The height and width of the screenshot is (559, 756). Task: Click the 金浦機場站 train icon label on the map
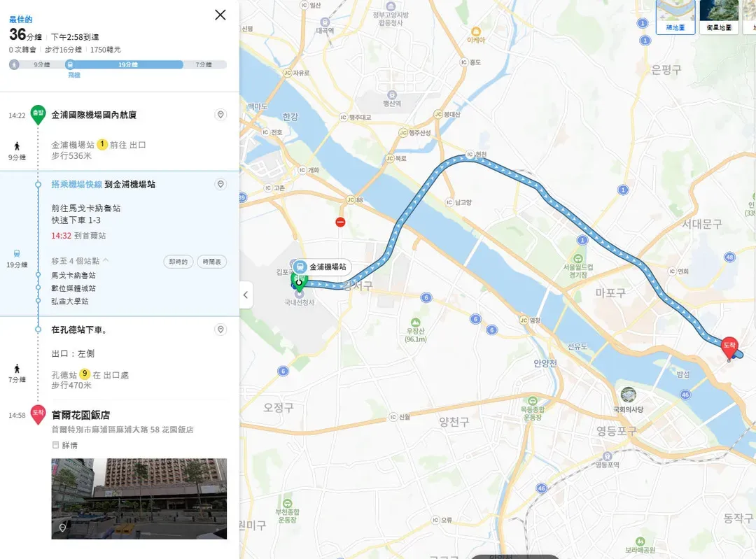321,267
